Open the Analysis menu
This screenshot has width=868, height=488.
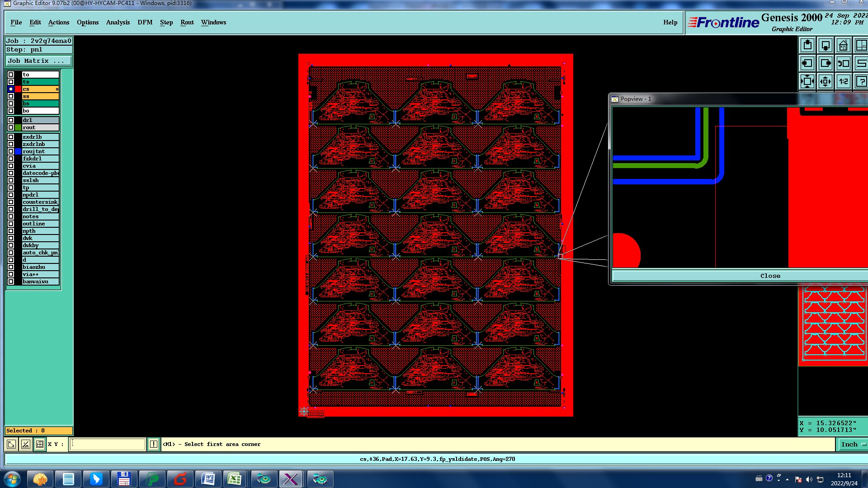point(118,22)
